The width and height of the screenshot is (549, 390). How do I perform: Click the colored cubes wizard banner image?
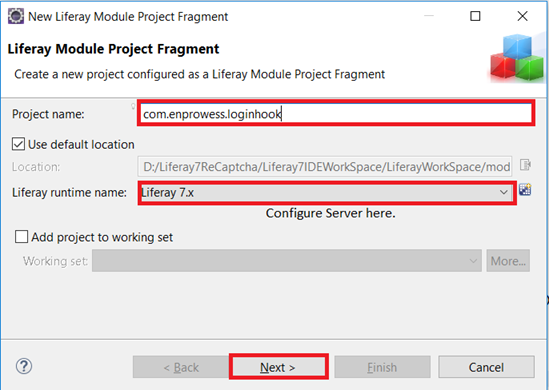click(x=517, y=58)
